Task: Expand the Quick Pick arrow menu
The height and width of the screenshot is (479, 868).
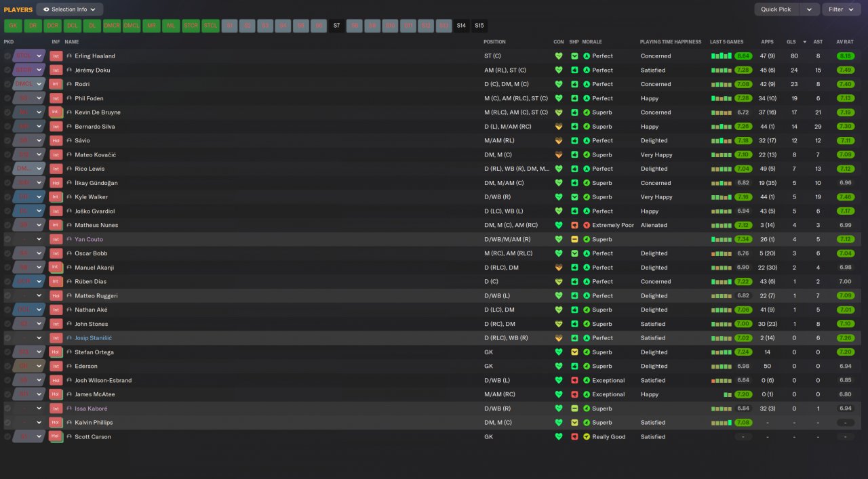Action: click(x=809, y=9)
